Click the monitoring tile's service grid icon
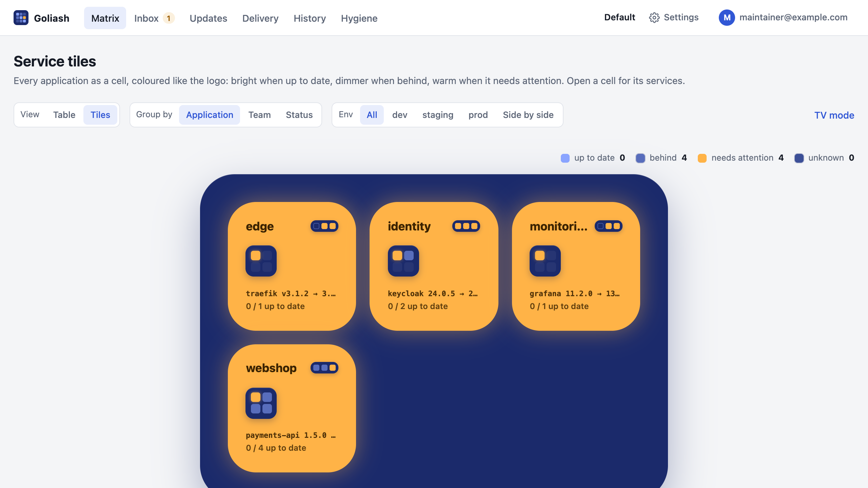The height and width of the screenshot is (488, 868). [545, 261]
